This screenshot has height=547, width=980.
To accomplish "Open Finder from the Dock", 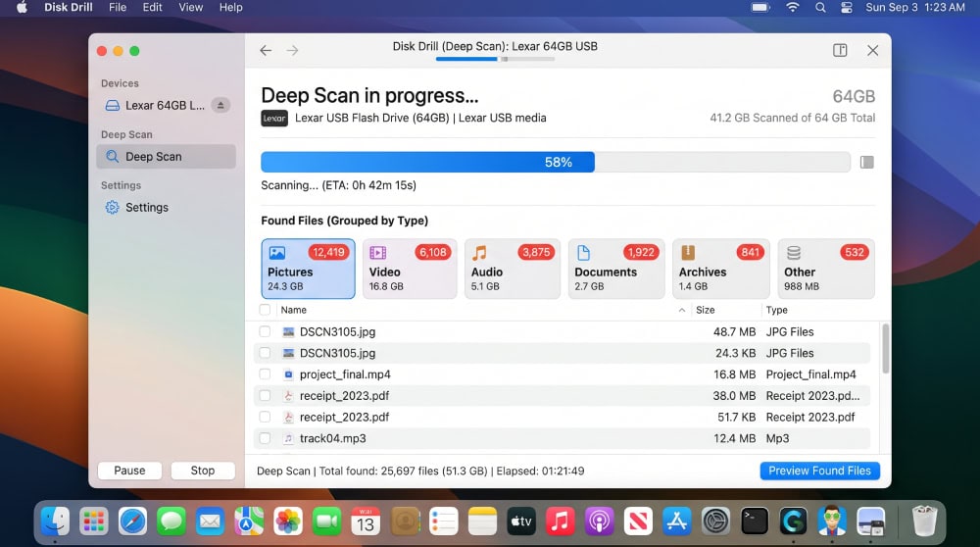I will tap(55, 521).
